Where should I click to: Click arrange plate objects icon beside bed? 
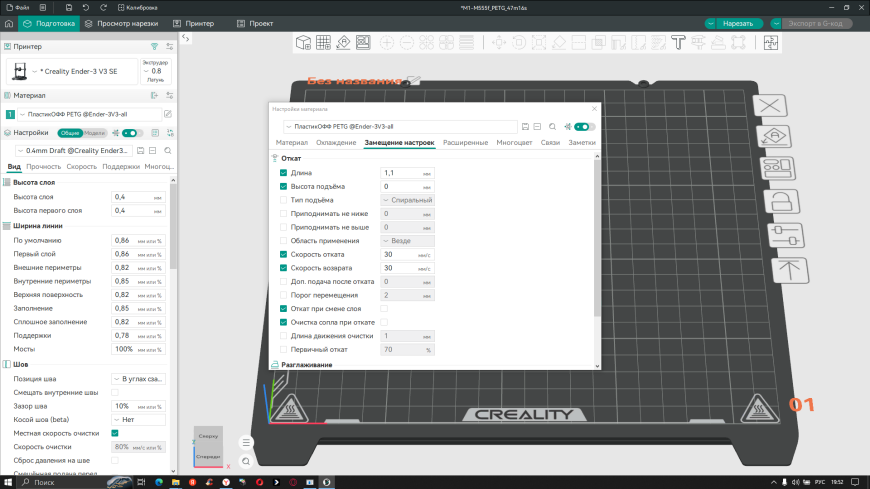point(777,168)
